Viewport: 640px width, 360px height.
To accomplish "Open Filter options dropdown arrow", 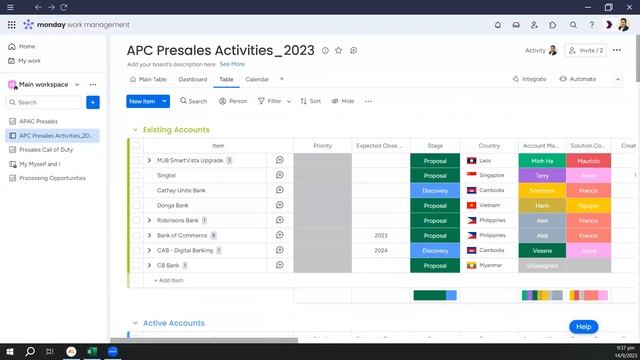I will point(289,101).
